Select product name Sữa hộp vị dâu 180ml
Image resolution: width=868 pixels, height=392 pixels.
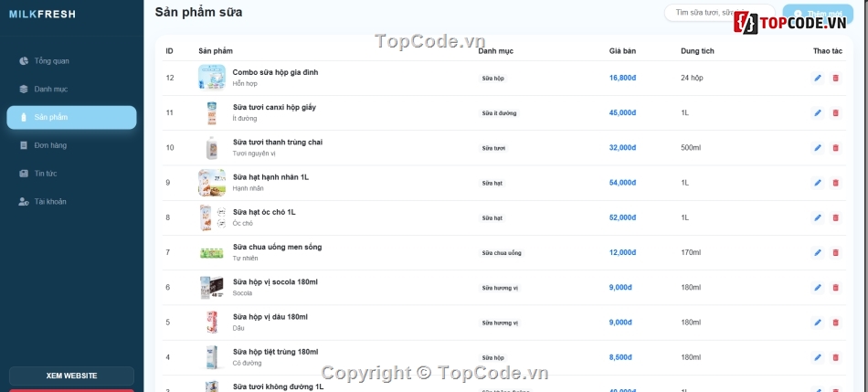270,317
